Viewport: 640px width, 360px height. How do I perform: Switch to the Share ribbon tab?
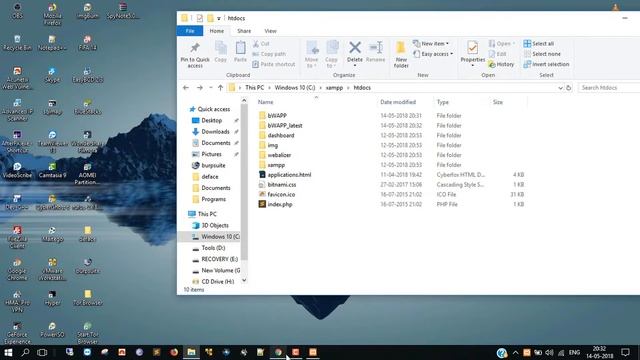(x=244, y=31)
